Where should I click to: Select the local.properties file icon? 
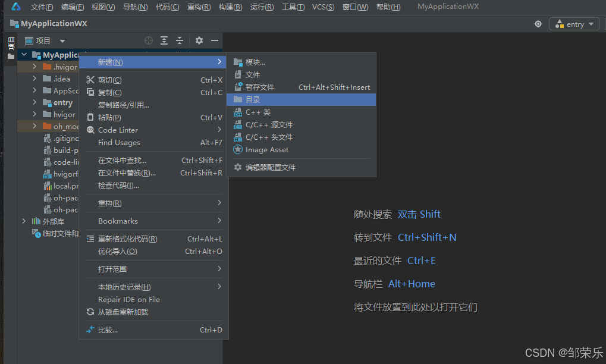[x=48, y=186]
